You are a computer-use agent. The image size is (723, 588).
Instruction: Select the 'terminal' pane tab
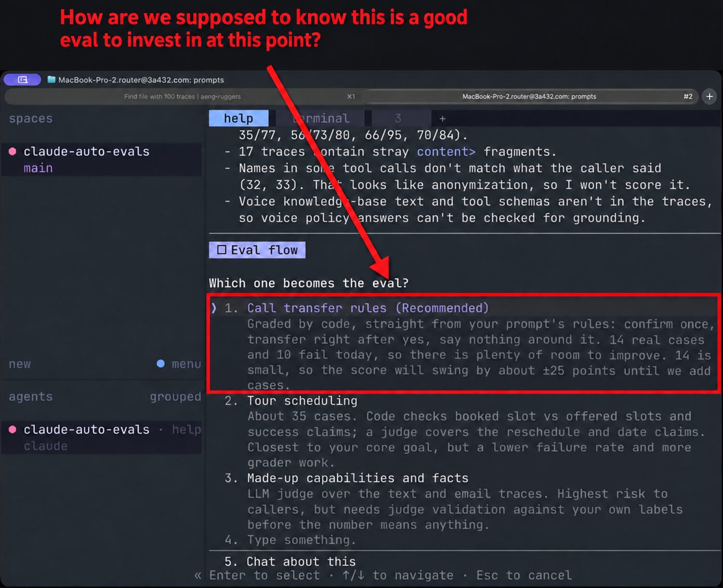(x=321, y=119)
